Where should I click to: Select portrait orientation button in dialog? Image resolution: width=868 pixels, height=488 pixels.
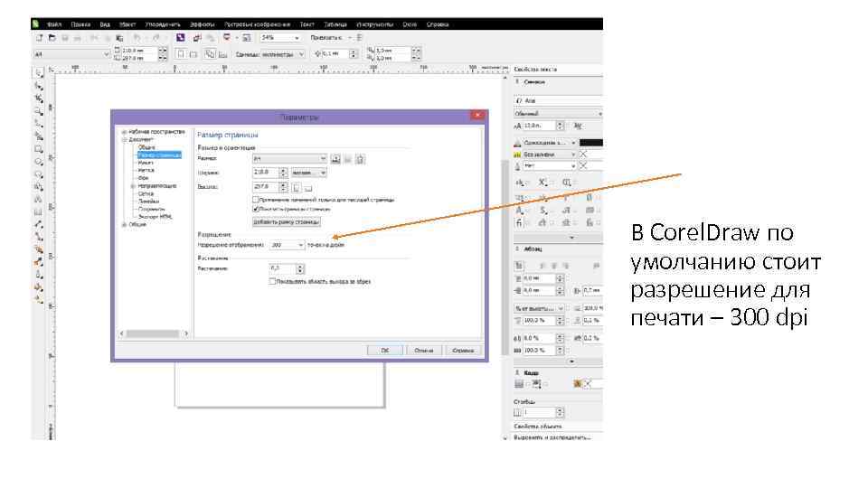pos(296,188)
